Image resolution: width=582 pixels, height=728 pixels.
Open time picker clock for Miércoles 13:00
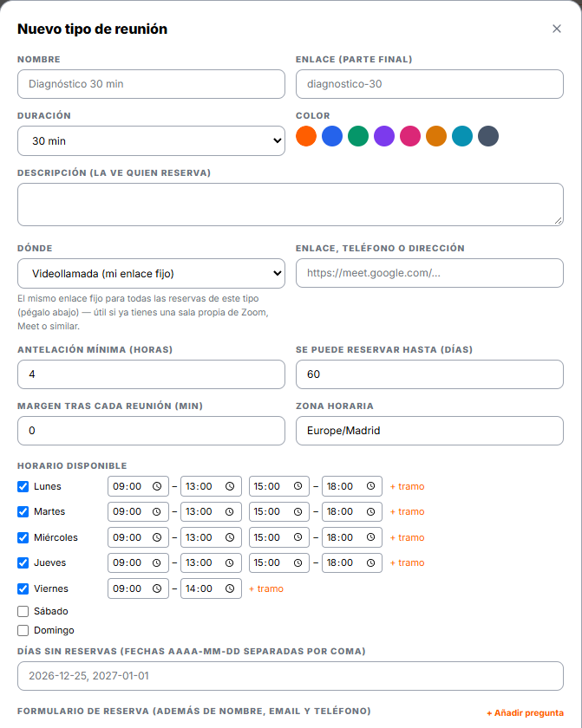230,537
